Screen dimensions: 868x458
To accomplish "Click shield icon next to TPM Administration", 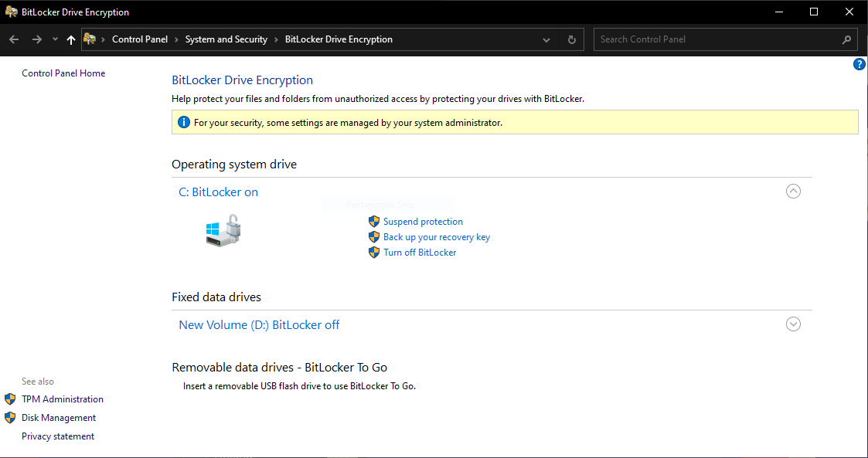I will coord(10,399).
